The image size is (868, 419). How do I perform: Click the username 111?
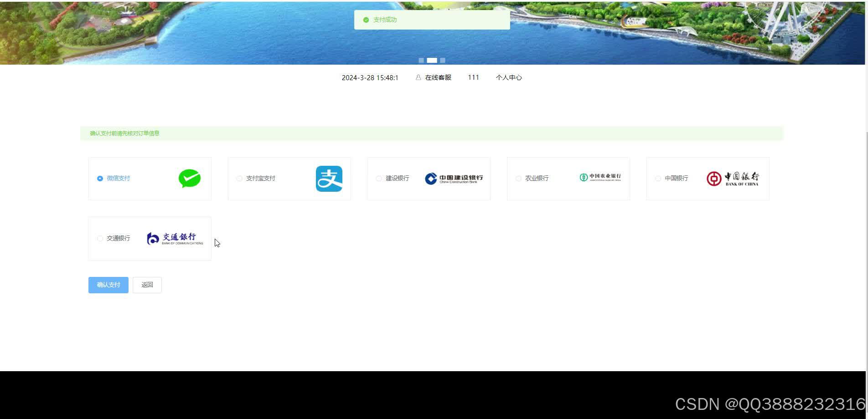(473, 77)
